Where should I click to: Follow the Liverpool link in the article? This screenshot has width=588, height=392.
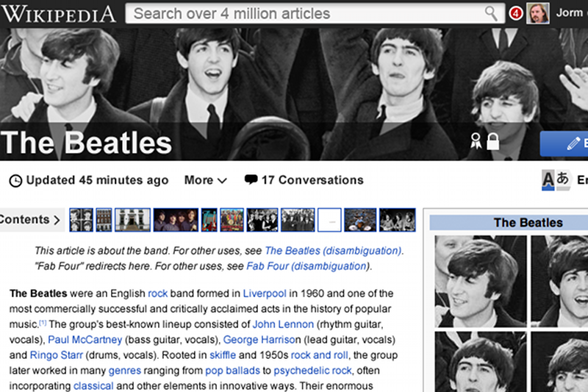pos(265,293)
